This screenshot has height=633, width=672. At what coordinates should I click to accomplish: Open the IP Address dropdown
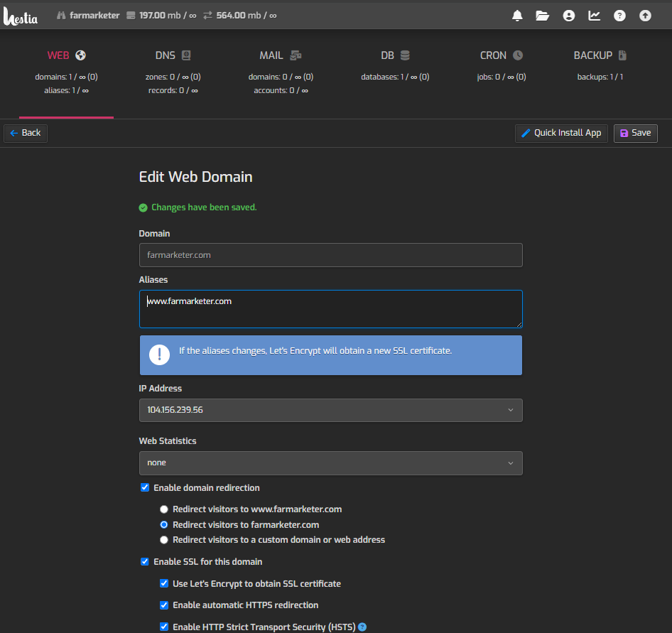click(331, 410)
